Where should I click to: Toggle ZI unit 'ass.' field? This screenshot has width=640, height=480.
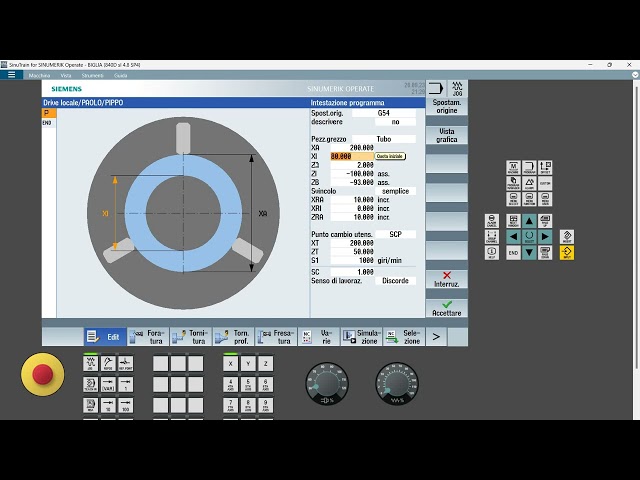[383, 174]
